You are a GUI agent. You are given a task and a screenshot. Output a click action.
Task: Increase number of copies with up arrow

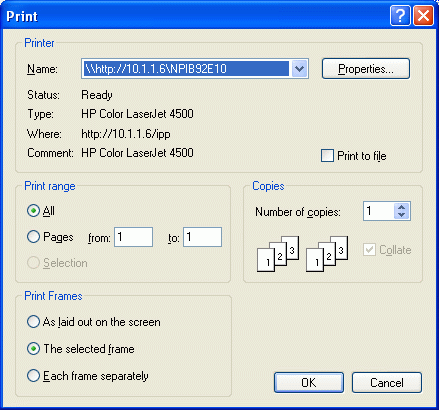[x=402, y=207]
